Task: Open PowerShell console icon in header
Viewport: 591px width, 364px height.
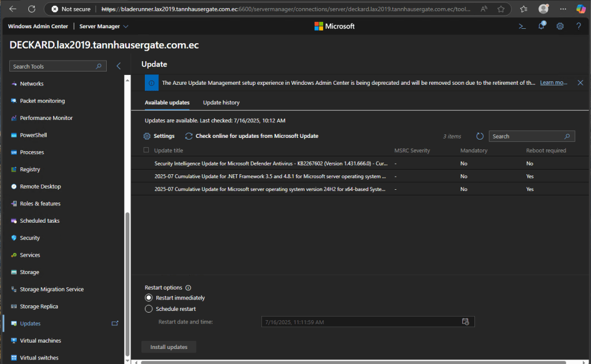Action: (522, 27)
